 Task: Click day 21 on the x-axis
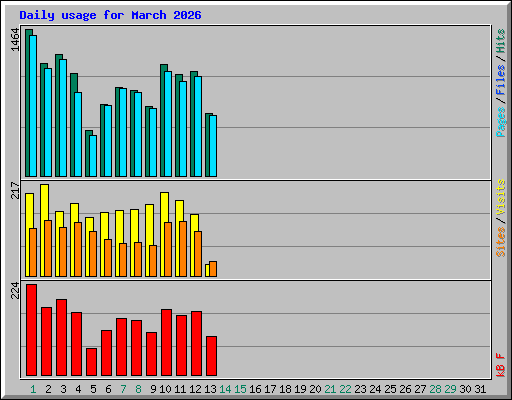click(330, 389)
